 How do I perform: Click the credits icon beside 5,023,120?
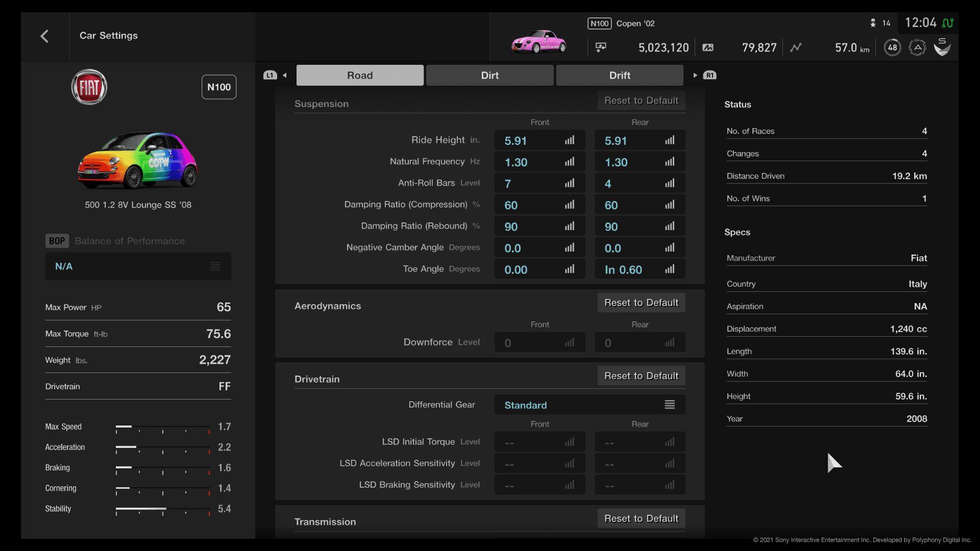click(601, 47)
